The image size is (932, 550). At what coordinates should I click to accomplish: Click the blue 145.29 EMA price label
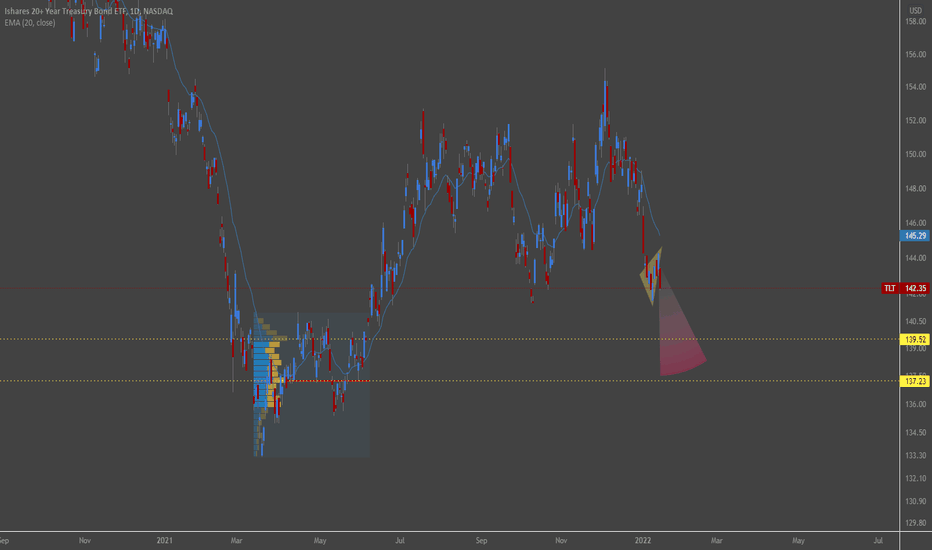tap(915, 236)
